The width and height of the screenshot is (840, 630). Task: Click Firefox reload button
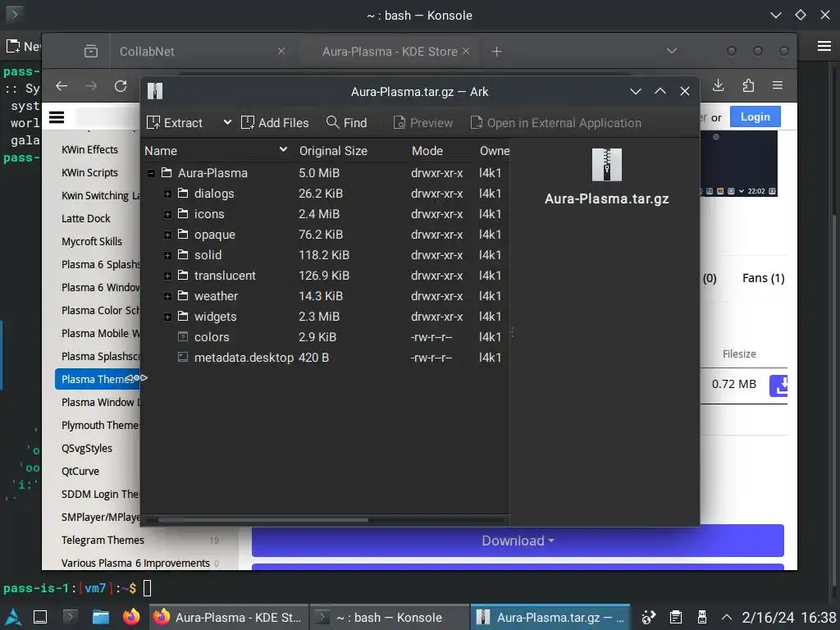coord(121,85)
